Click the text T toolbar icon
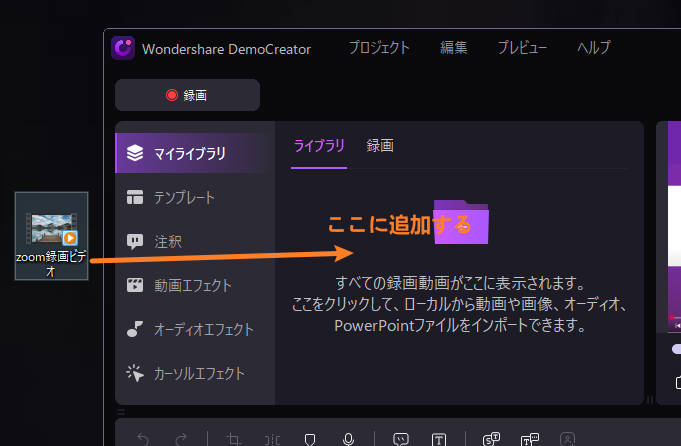 click(439, 439)
